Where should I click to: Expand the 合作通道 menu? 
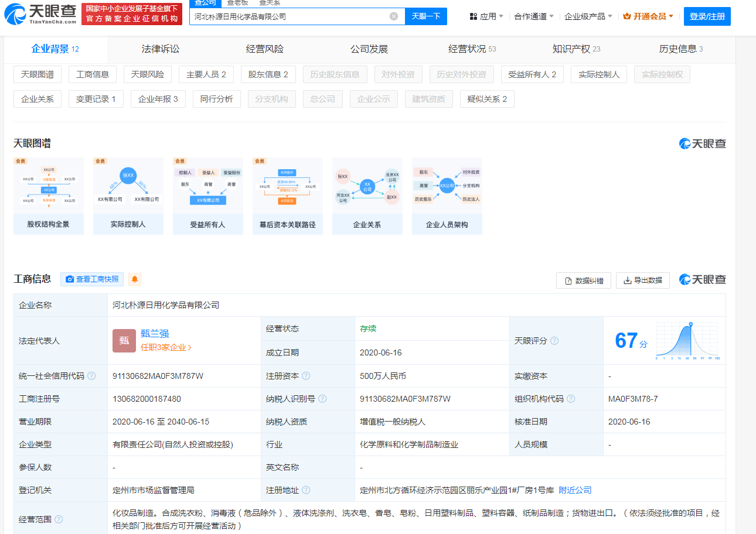[533, 16]
